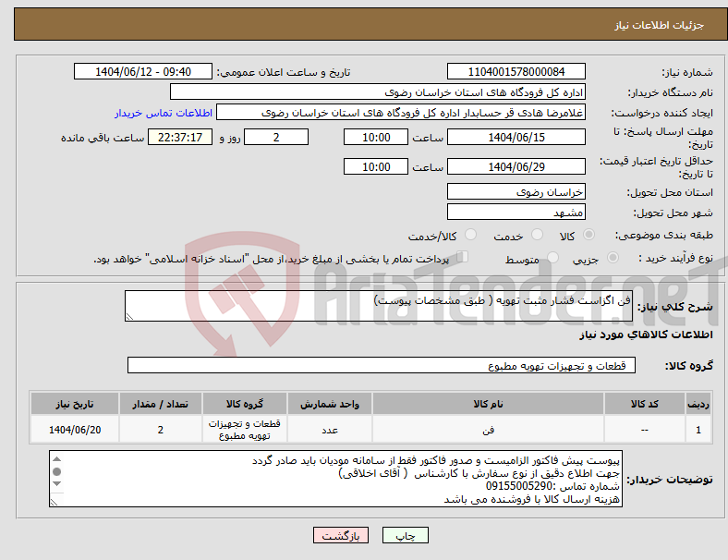728x560 pixels.
Task: Click the row number cell 1
Action: (x=698, y=430)
